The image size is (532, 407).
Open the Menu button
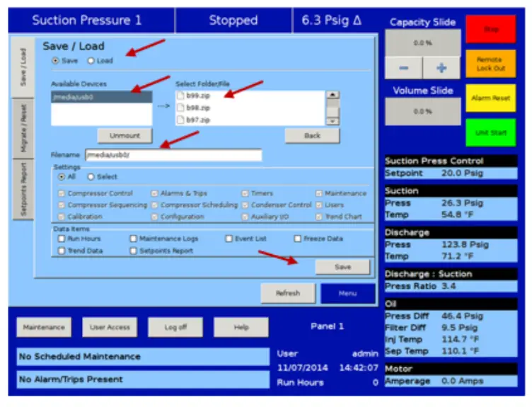pos(348,293)
